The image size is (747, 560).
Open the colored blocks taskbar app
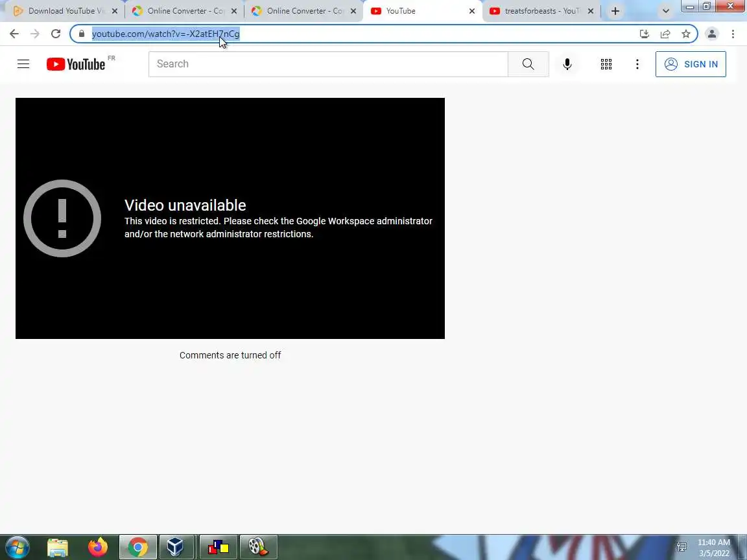click(218, 548)
